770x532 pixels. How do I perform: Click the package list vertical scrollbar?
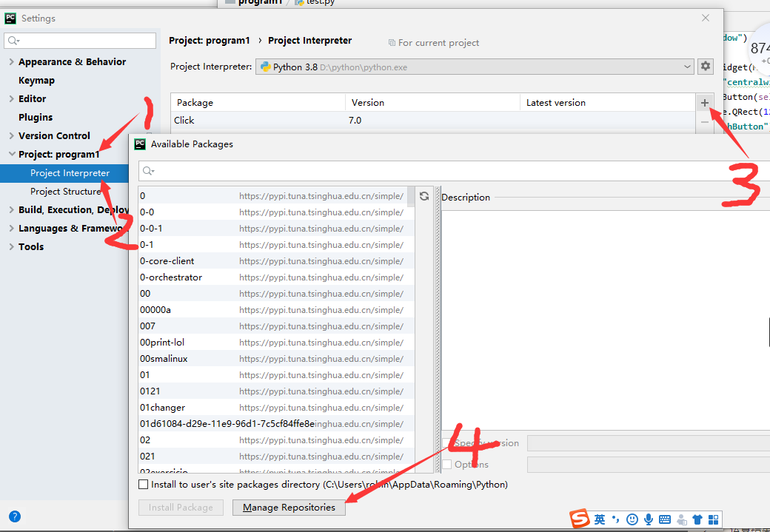coord(410,196)
